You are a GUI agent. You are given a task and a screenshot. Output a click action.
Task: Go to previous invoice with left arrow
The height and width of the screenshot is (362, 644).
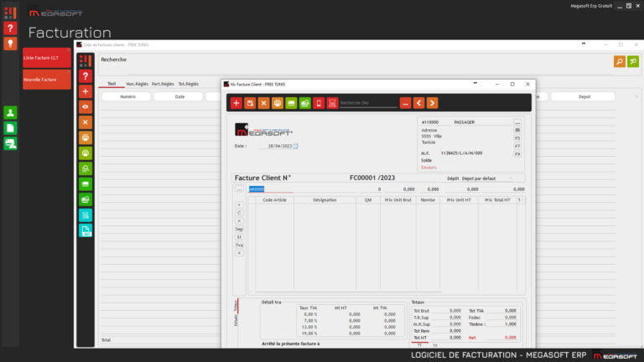[x=419, y=103]
